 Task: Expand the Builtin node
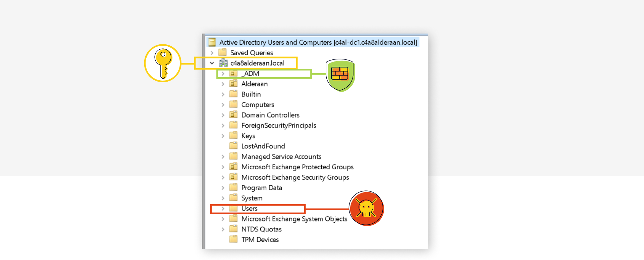(223, 94)
